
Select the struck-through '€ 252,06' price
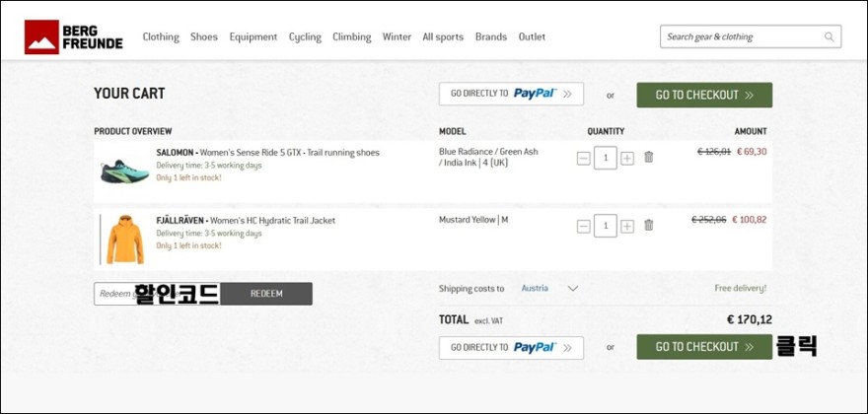pos(709,220)
